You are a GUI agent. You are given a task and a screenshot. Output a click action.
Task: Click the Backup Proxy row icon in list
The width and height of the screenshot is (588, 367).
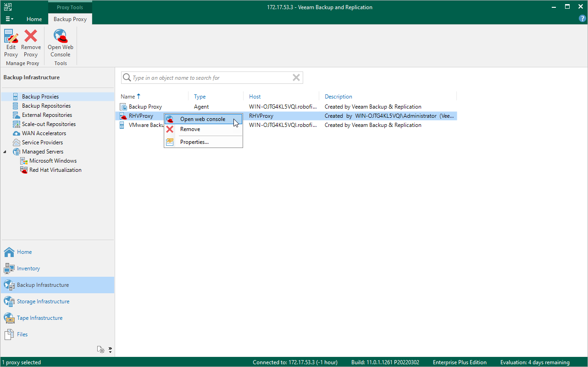pos(123,107)
